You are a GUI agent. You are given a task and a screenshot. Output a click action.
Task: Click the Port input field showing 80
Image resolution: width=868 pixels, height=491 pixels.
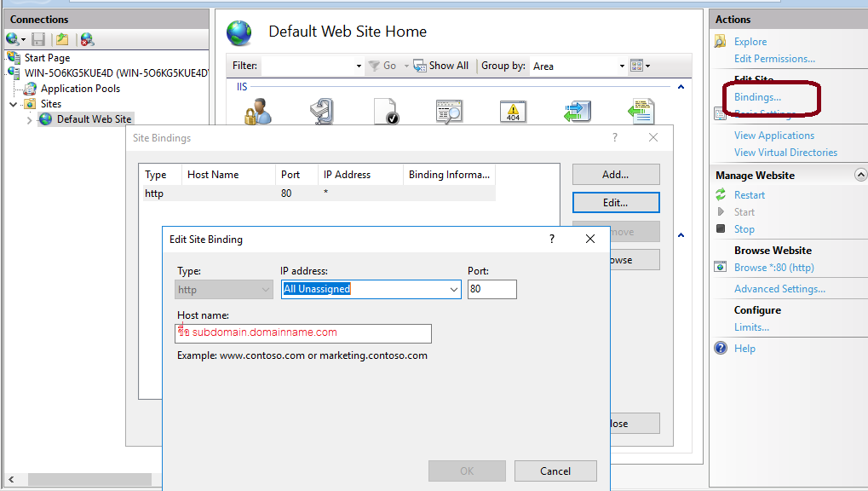[x=492, y=289]
